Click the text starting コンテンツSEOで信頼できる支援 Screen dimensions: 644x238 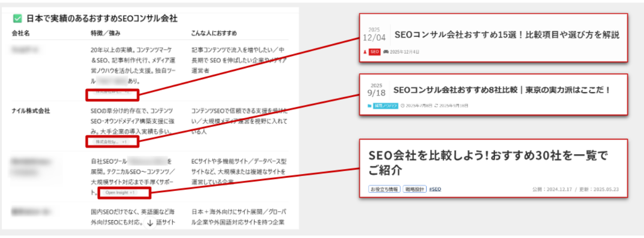[x=238, y=121]
